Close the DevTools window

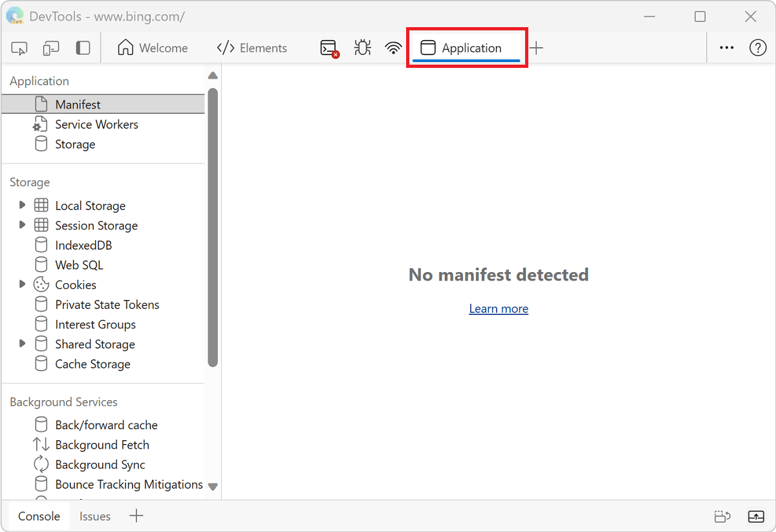[750, 17]
